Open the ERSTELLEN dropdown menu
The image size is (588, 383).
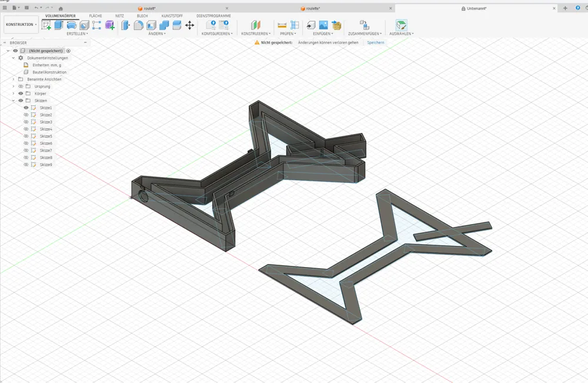(77, 34)
